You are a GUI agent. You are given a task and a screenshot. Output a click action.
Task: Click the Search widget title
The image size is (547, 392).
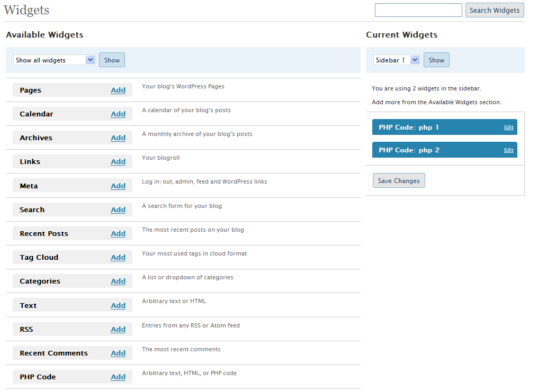[x=32, y=210]
